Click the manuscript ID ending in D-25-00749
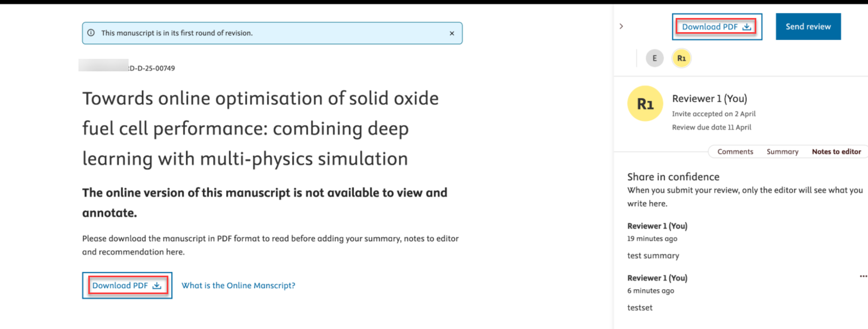 tap(151, 68)
